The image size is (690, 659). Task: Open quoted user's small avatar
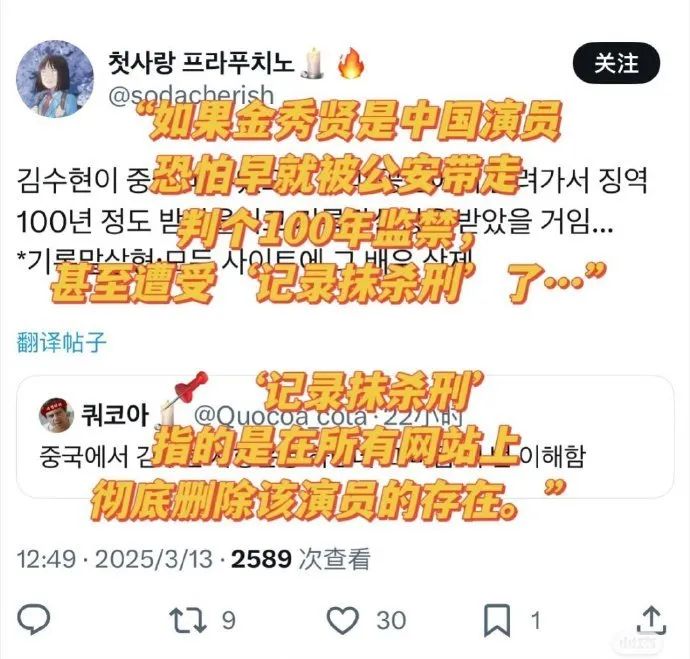56,415
